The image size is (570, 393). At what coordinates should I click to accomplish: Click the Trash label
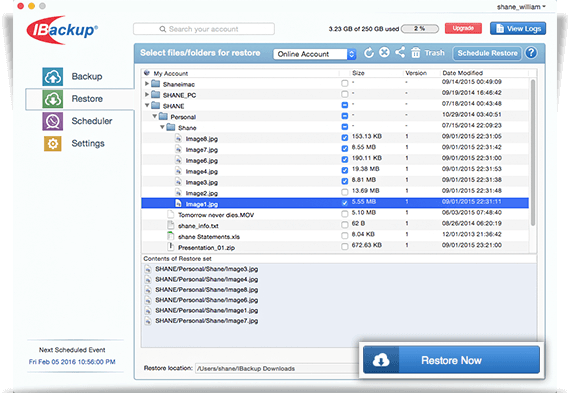[435, 53]
